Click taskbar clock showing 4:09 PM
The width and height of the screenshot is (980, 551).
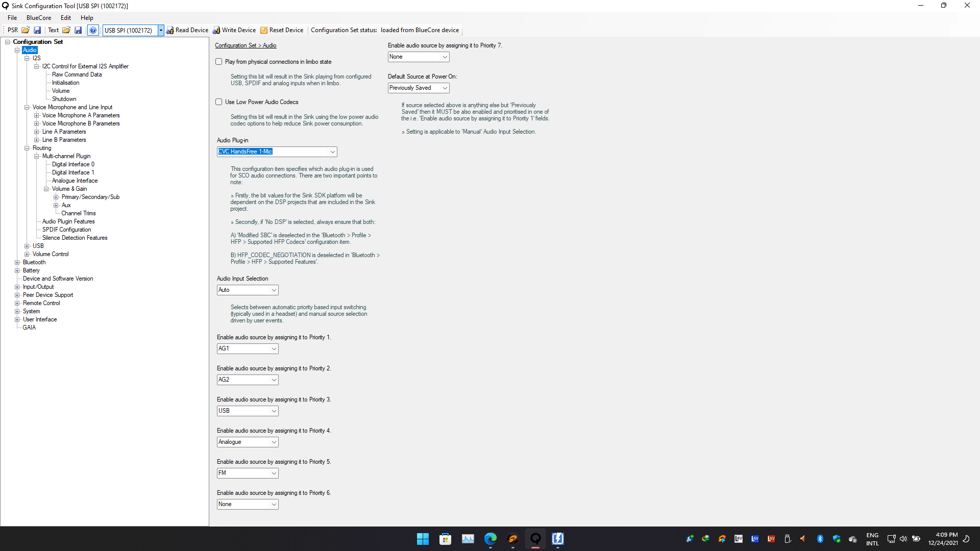tap(943, 539)
